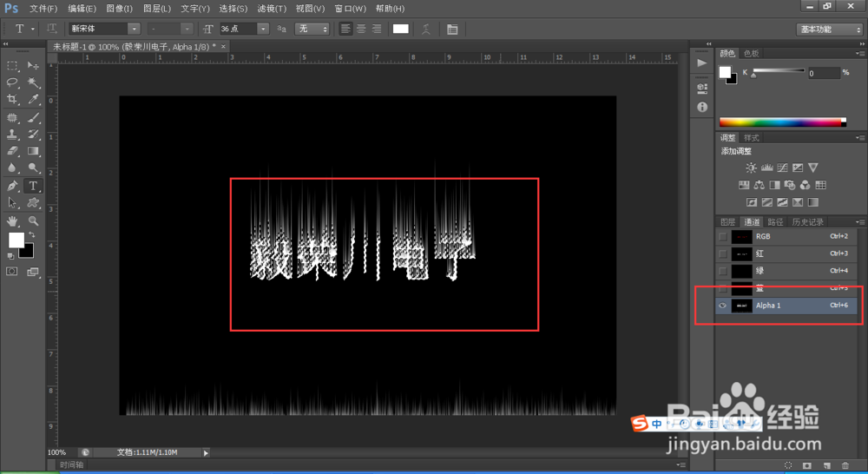Toggle Quick Mask mode
The image size is (868, 474).
[x=11, y=272]
